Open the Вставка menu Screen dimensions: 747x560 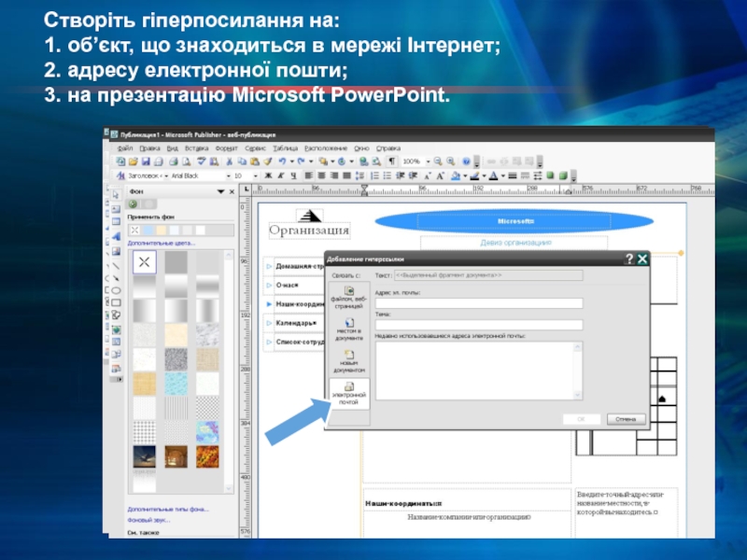[x=196, y=148]
